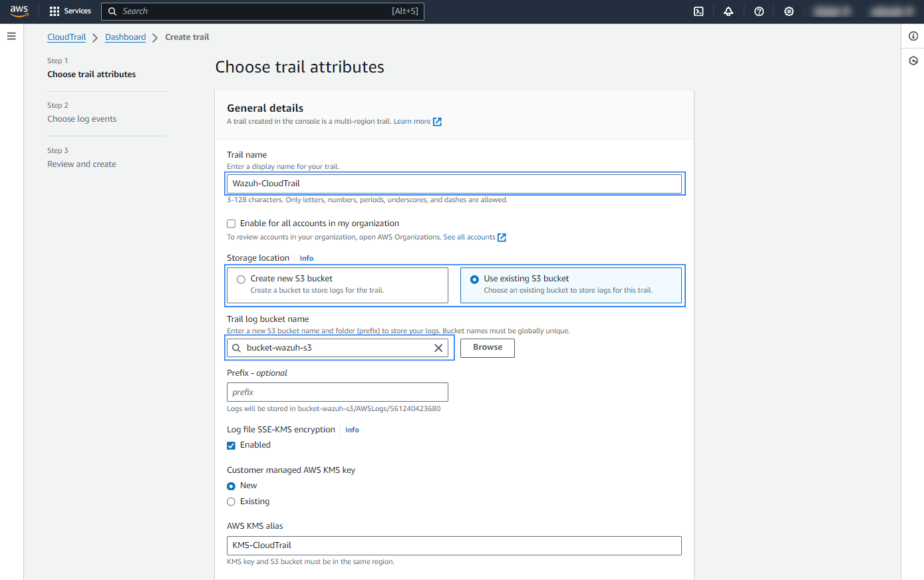Open the Services grid menu
The image size is (924, 580).
(x=70, y=11)
